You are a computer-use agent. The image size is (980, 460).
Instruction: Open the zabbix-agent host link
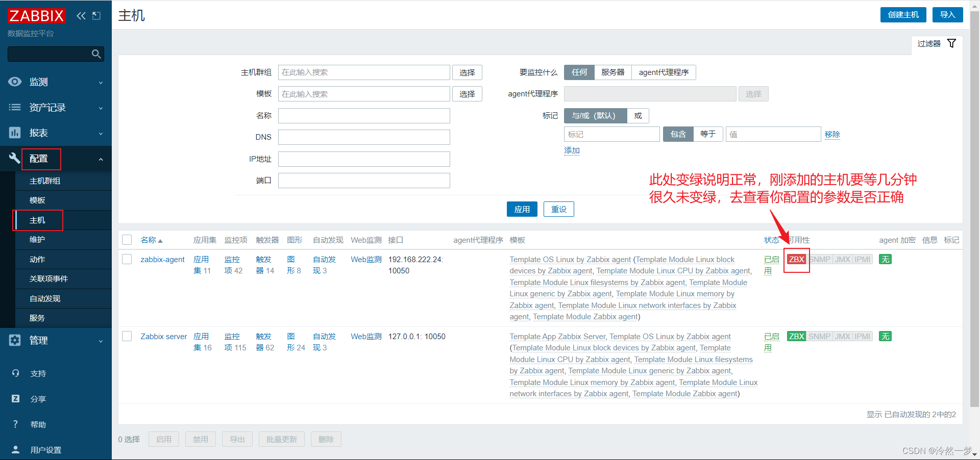[x=162, y=260]
